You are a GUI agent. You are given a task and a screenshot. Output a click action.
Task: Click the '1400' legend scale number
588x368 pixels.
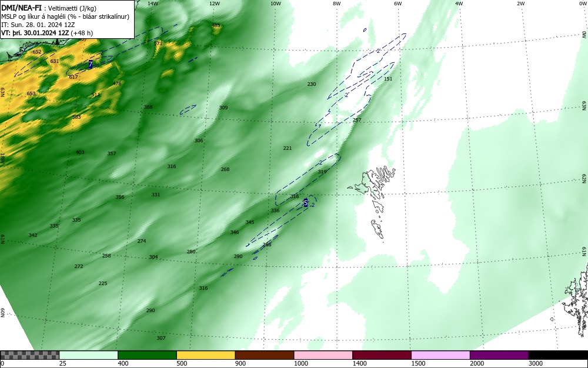coord(359,363)
